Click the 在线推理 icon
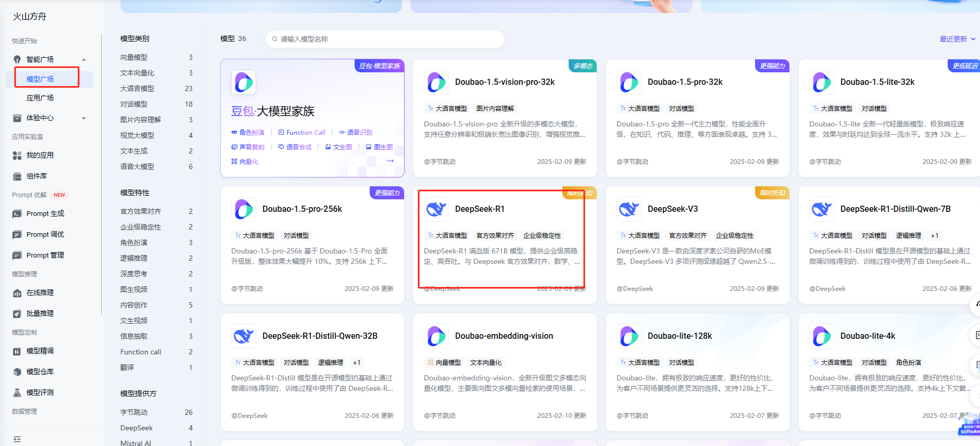Image resolution: width=980 pixels, height=446 pixels. click(17, 293)
